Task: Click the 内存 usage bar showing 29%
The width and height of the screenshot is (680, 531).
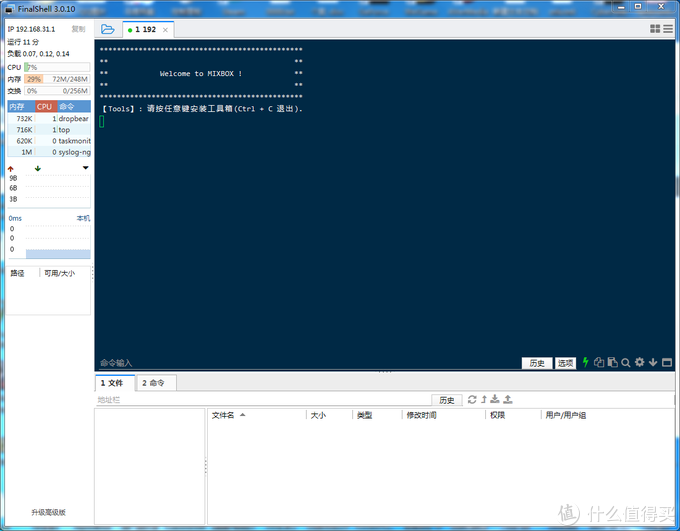Action: click(57, 79)
